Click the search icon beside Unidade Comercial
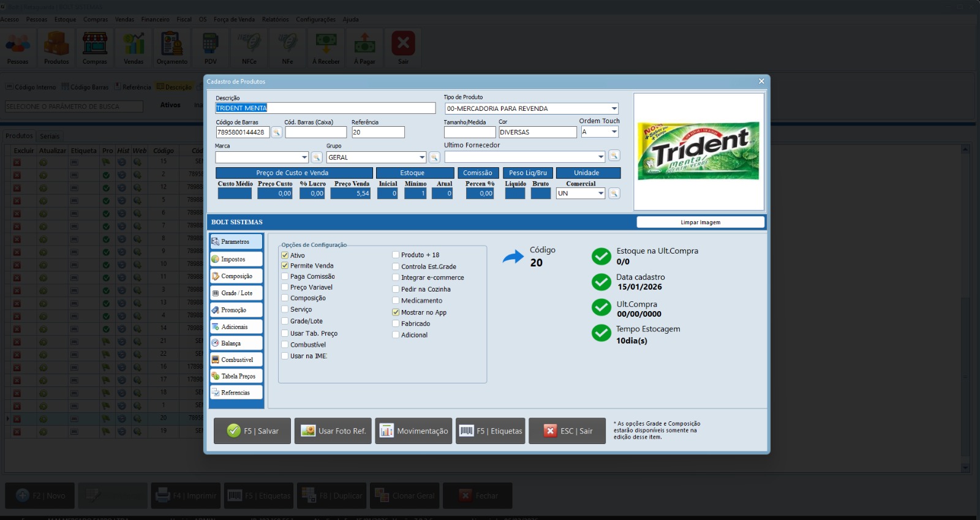The width and height of the screenshot is (980, 520). coord(614,194)
